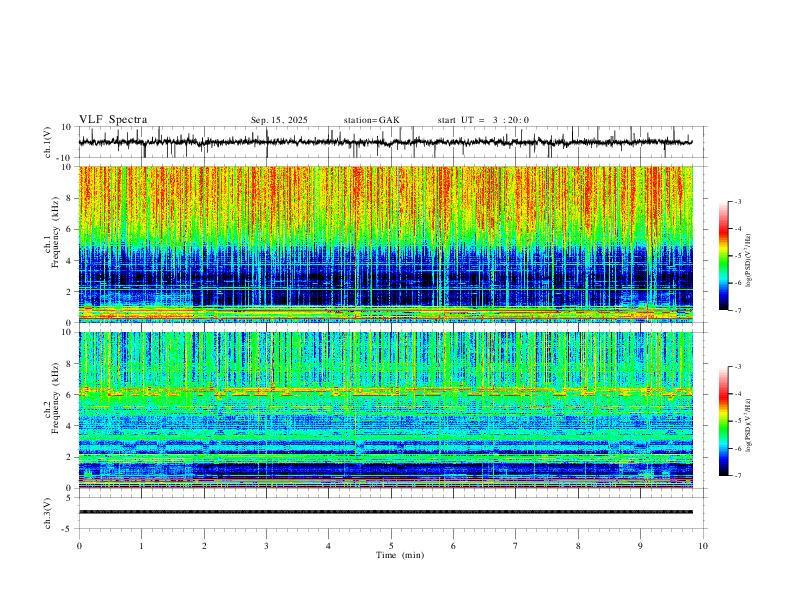Click the "-4" label on ch.2 color bar
Screen dimensions: 792x612
click(x=738, y=394)
